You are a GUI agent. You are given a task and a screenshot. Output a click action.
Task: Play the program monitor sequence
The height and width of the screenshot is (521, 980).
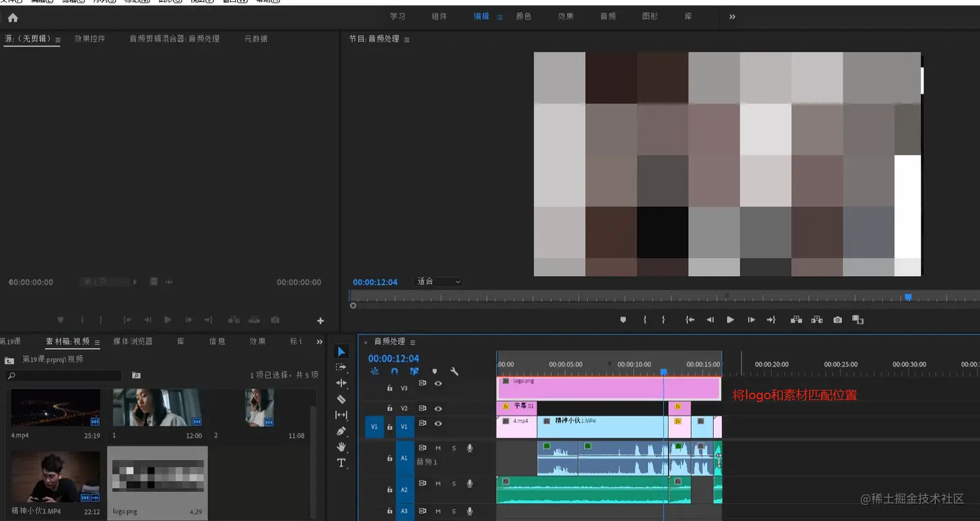point(730,319)
